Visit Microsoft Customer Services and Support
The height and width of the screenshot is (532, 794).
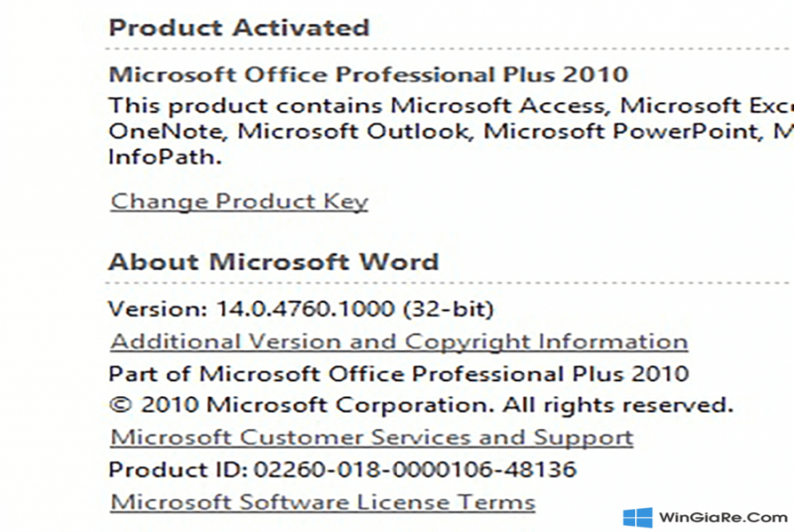tap(371, 438)
